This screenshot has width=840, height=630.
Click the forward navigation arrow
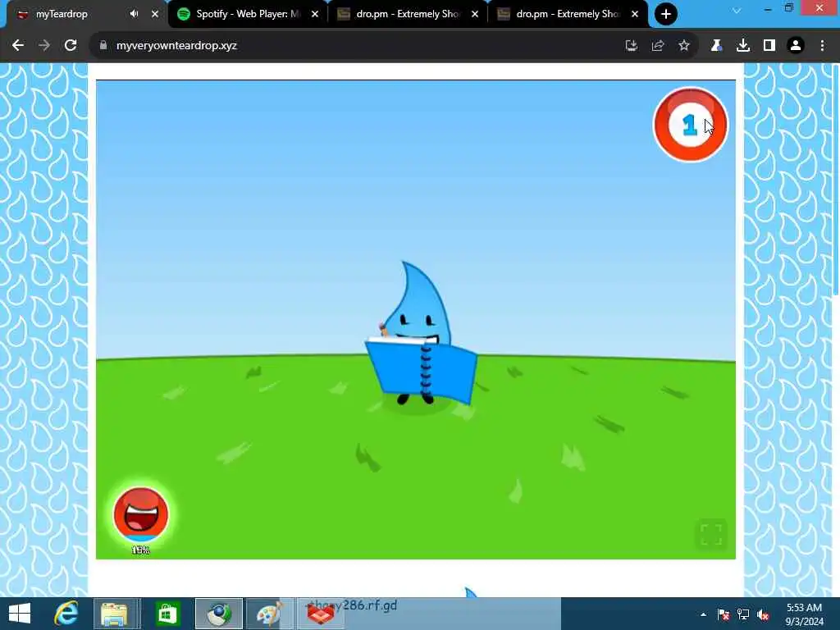[x=44, y=46]
